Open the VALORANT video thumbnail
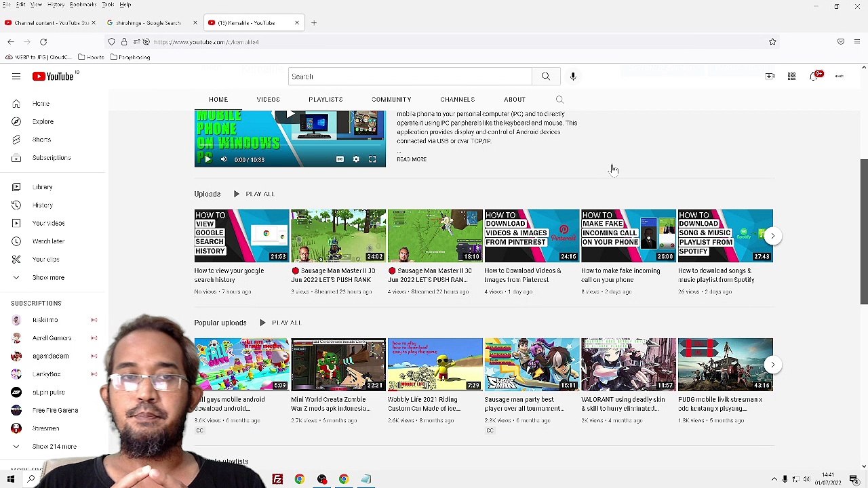The width and height of the screenshot is (868, 488). pos(629,365)
